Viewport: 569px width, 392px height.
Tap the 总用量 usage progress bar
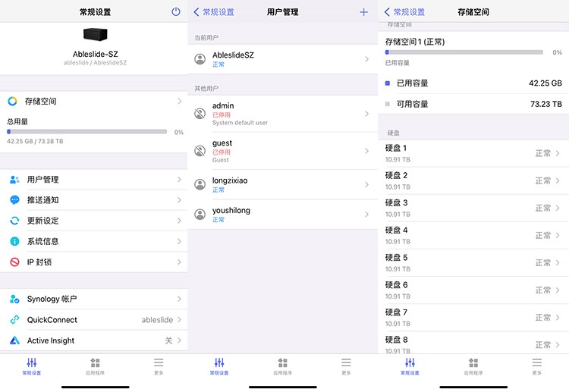tap(86, 132)
